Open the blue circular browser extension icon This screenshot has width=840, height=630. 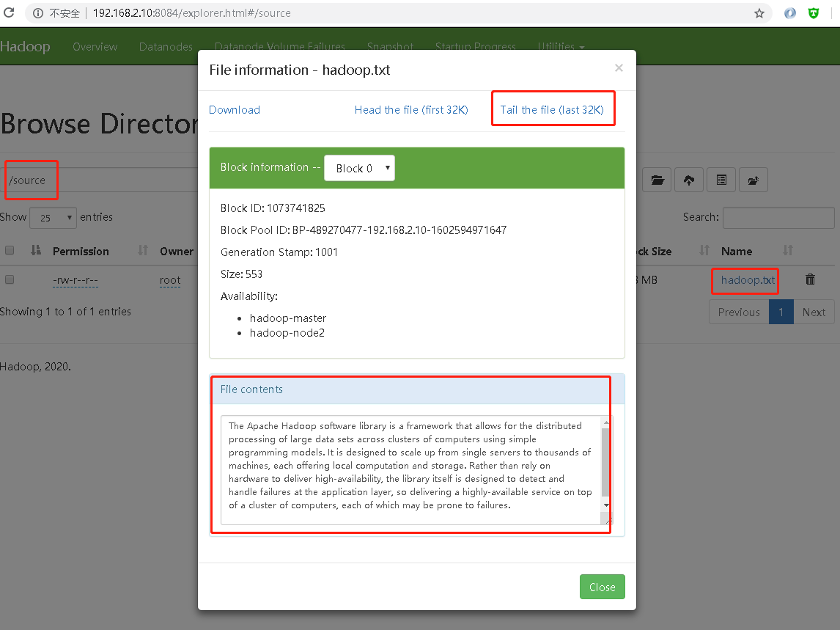[x=790, y=13]
